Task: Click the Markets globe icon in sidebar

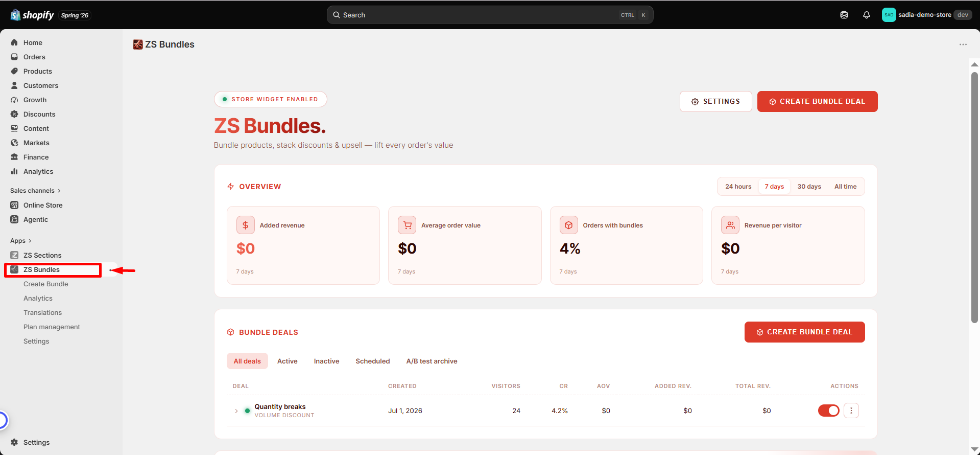Action: point(14,143)
